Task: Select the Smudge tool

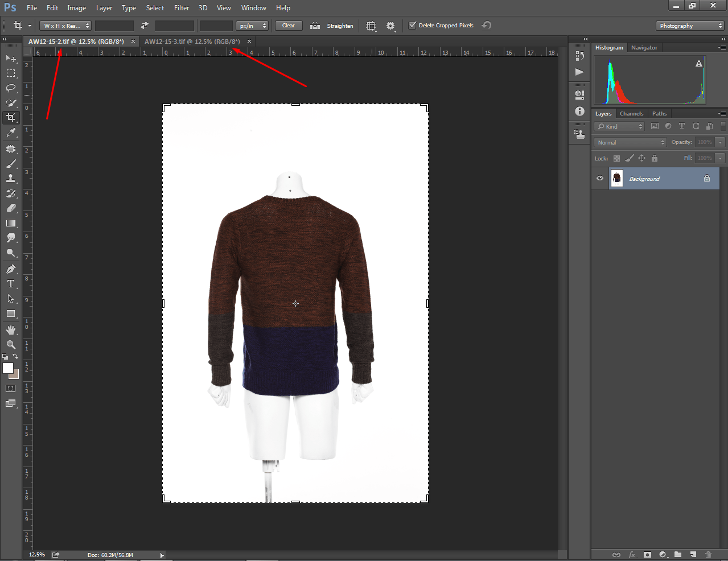Action: pos(11,238)
